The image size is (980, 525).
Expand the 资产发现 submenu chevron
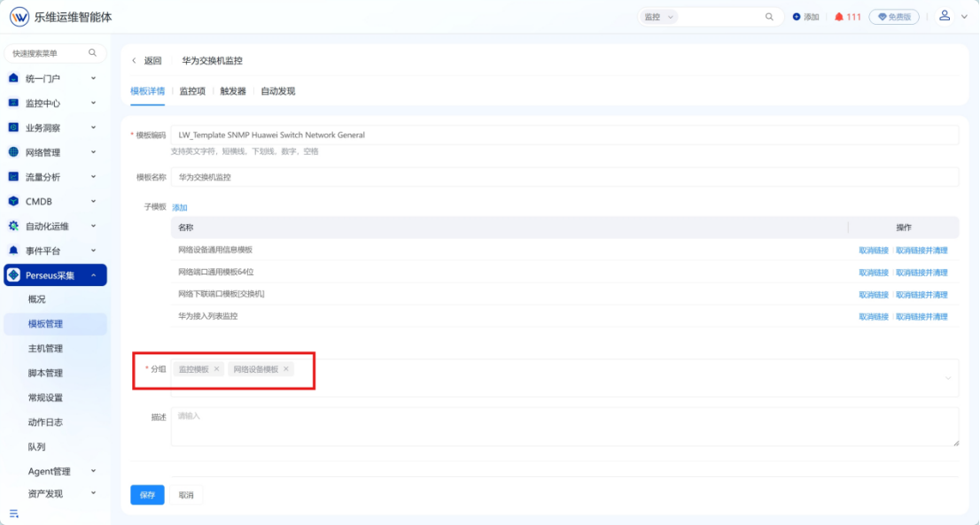[93, 493]
